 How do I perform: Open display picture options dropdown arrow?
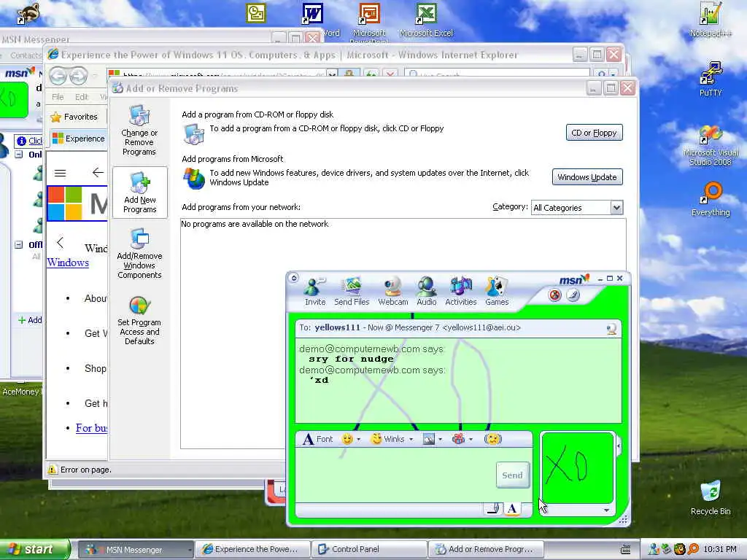click(x=606, y=510)
